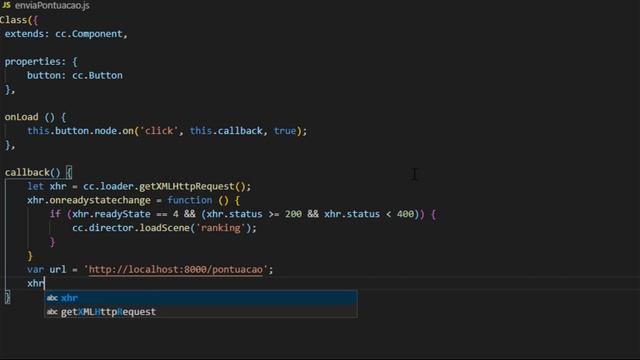This screenshot has height=360, width=640.
Task: Click 'getXMLHttpRequest' in the let xhr line
Action: click(187, 186)
